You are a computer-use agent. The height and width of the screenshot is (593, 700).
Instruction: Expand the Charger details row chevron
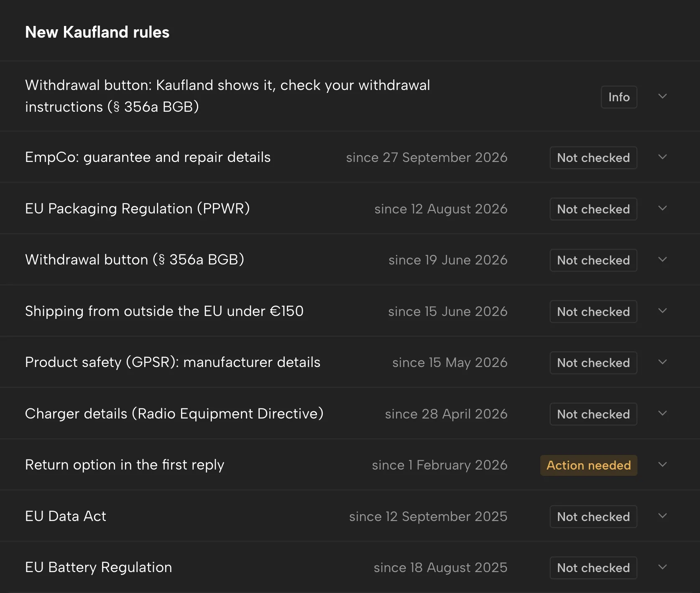[662, 413]
